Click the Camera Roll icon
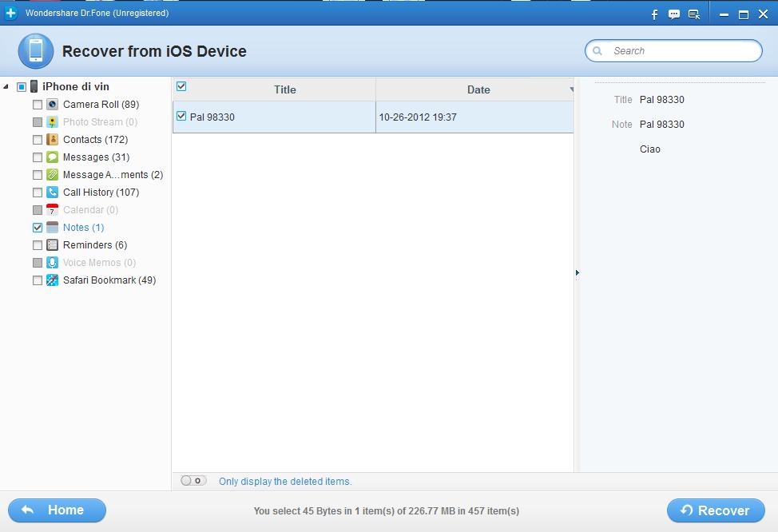778x532 pixels. click(52, 104)
